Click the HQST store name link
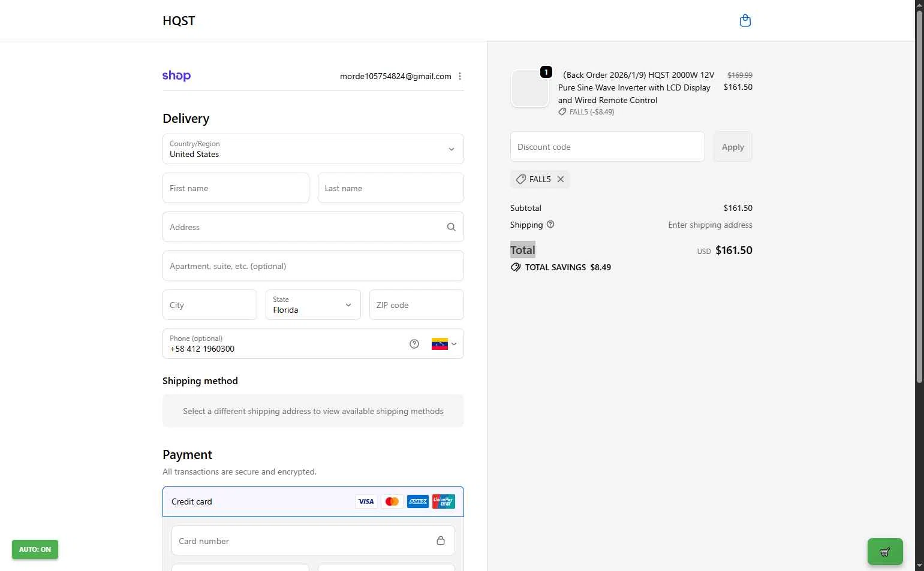 pos(179,20)
